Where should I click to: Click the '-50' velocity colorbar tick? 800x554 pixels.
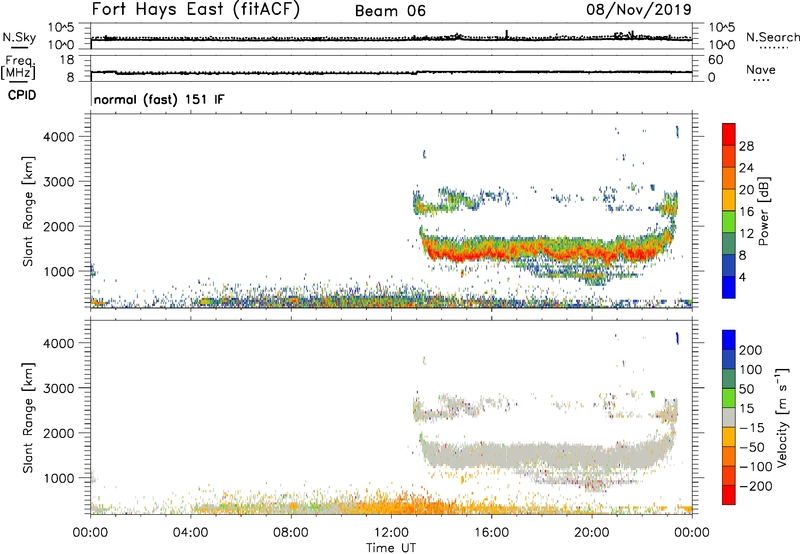pos(752,447)
